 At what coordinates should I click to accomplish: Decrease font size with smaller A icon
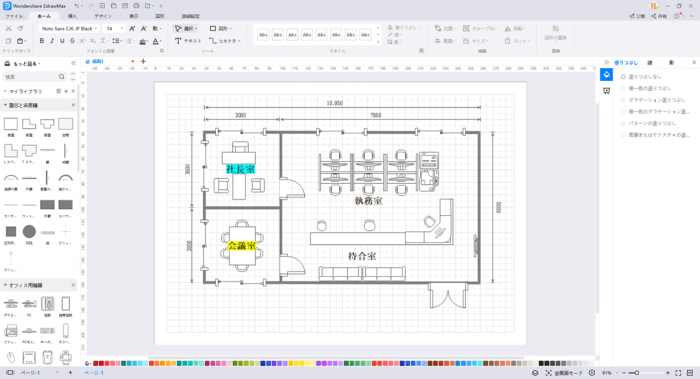(144, 28)
